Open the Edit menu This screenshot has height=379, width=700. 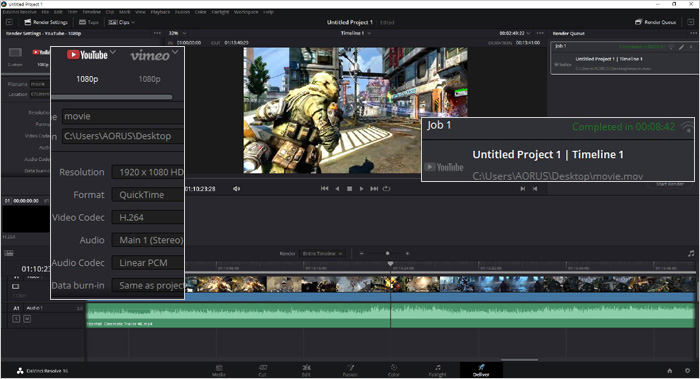click(58, 12)
